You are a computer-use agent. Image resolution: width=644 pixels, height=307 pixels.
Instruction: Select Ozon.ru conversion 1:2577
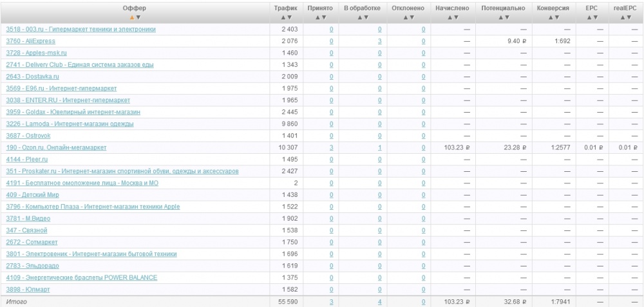[560, 147]
